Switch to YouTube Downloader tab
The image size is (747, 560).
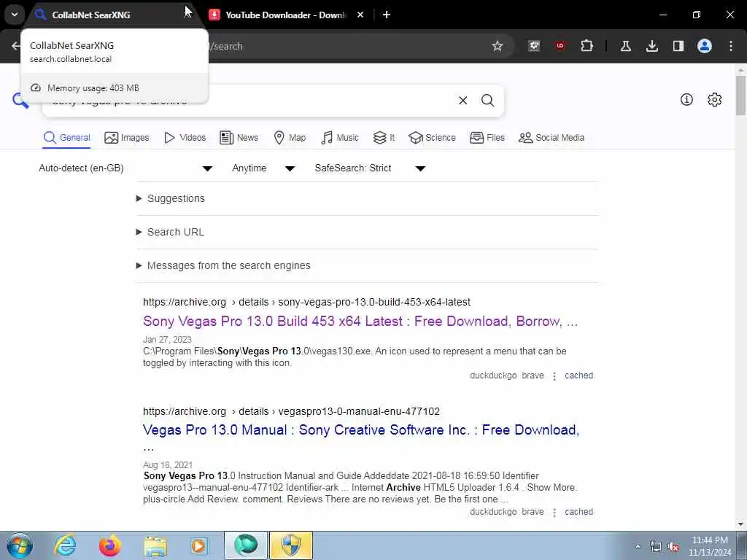tap(286, 15)
